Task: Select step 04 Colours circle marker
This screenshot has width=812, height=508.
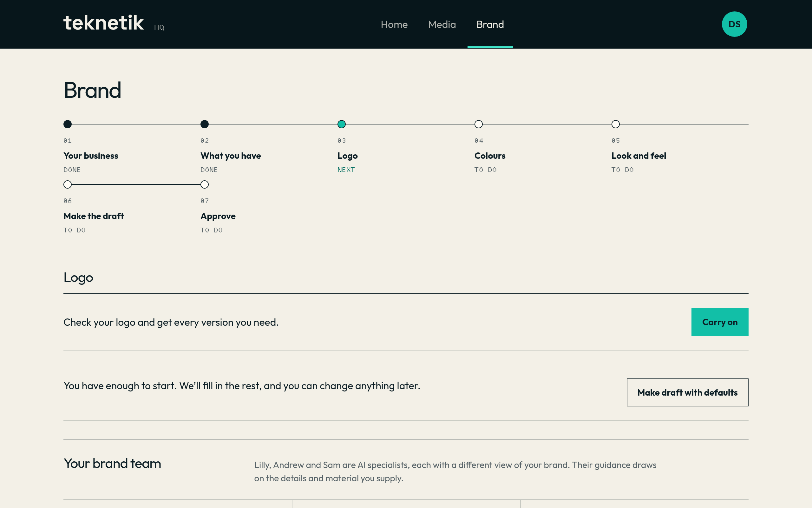Action: coord(478,124)
